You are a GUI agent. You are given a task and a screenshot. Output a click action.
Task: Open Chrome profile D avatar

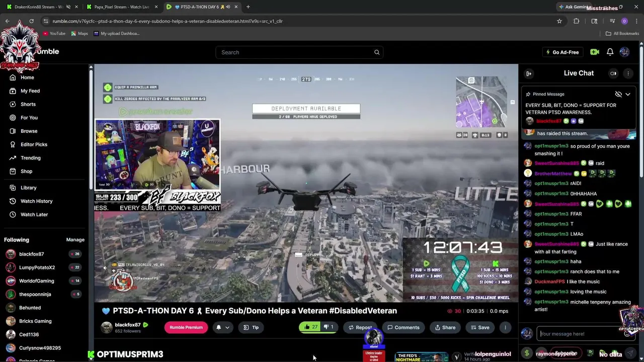click(x=624, y=21)
